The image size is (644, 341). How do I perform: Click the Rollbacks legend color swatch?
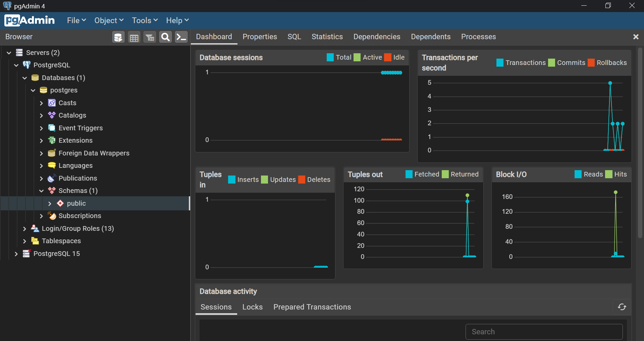pos(591,63)
